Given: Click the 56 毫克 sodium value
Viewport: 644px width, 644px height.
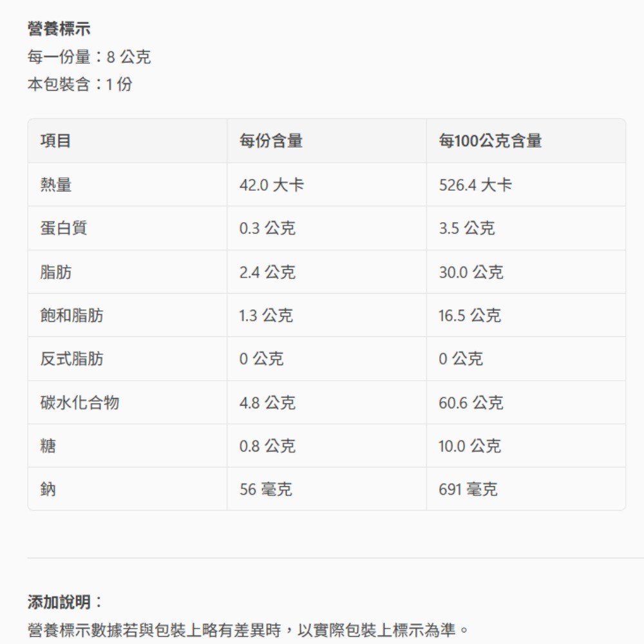Looking at the screenshot, I should pos(265,489).
